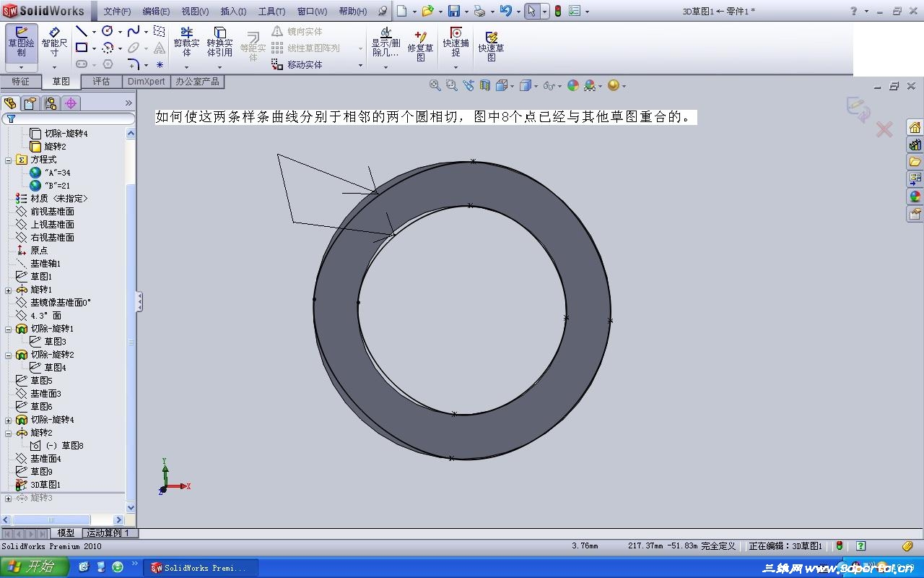Select the Spline sketch tool

134,31
